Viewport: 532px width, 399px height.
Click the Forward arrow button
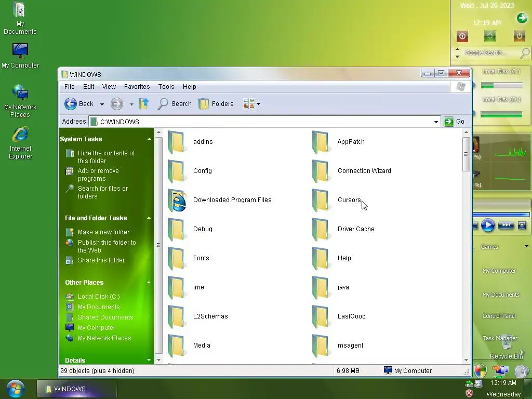117,104
